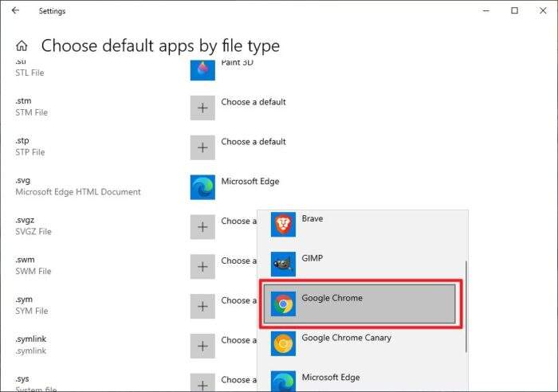Click the Paint 3D icon for .stl

point(202,70)
